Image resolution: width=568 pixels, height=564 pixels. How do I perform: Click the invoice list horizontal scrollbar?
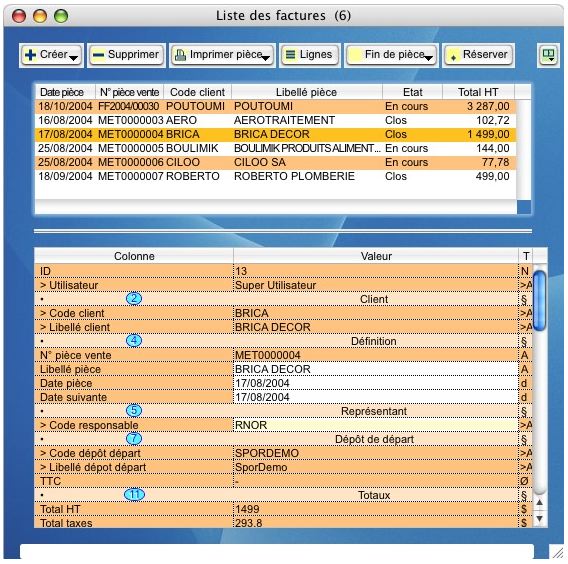pyautogui.click(x=275, y=206)
